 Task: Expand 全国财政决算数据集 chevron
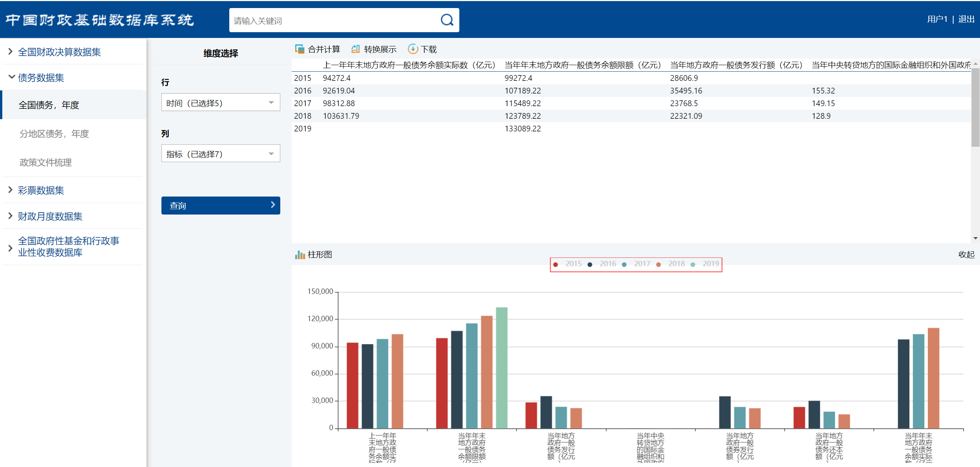(x=10, y=51)
